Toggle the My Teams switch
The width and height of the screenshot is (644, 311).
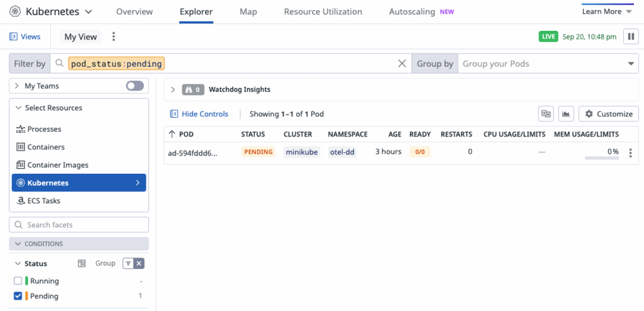[x=135, y=86]
